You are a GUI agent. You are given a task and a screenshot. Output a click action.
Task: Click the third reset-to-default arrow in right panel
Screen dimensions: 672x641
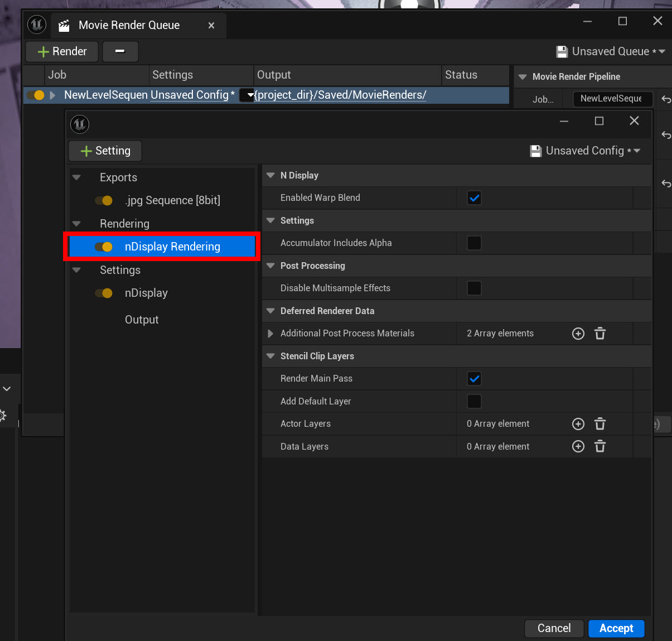[x=666, y=184]
